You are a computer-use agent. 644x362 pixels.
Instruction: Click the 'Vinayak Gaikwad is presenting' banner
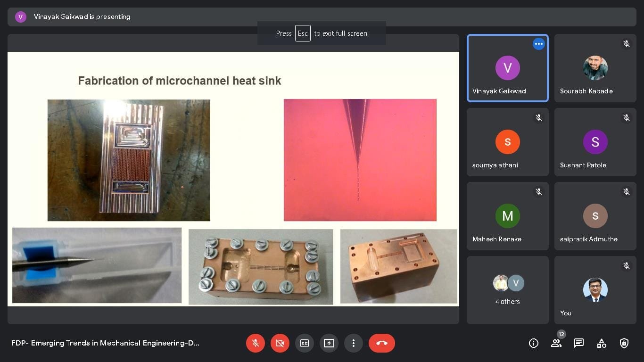(82, 17)
